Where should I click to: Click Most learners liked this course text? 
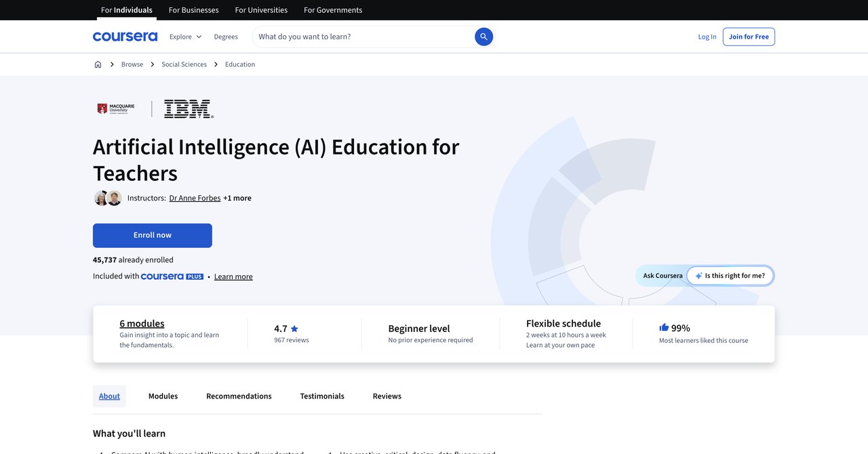[x=704, y=341]
